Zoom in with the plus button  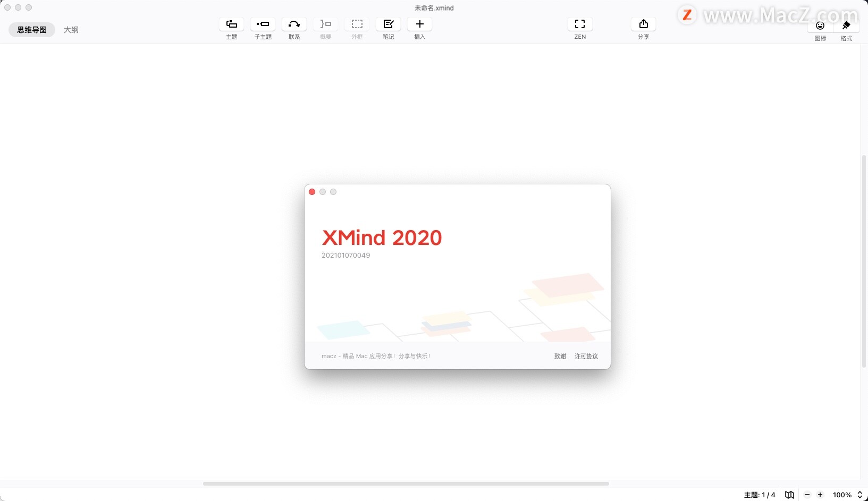click(x=820, y=495)
